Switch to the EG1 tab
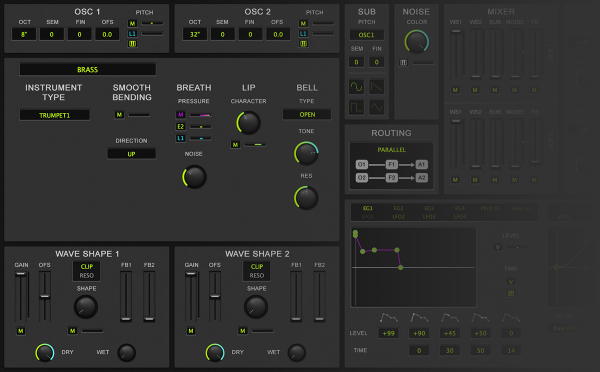 tap(368, 208)
